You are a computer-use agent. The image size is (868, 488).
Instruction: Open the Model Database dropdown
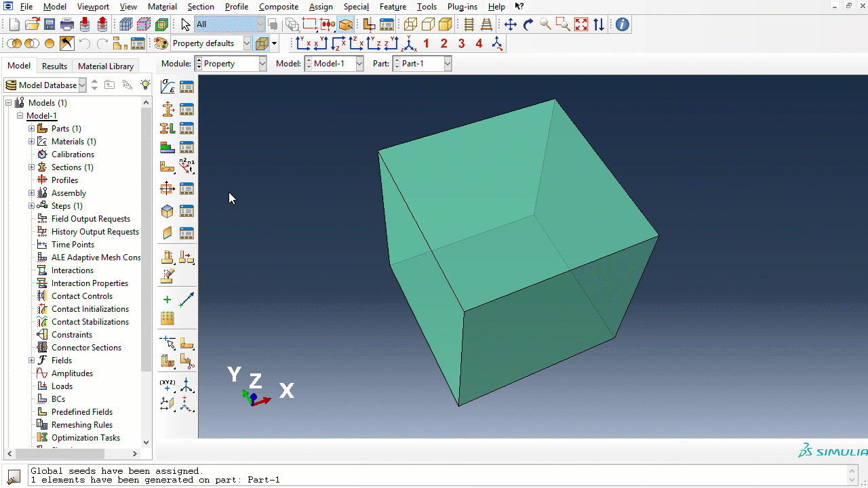45,85
